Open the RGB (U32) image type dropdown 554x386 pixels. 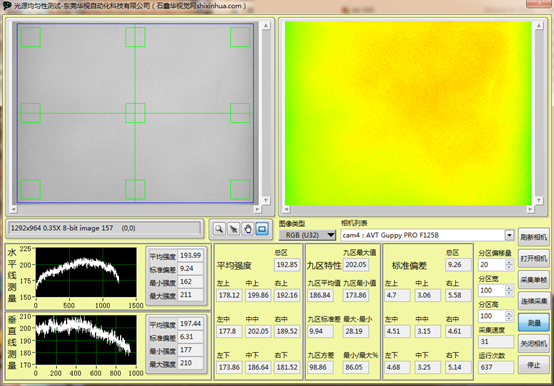click(x=307, y=235)
